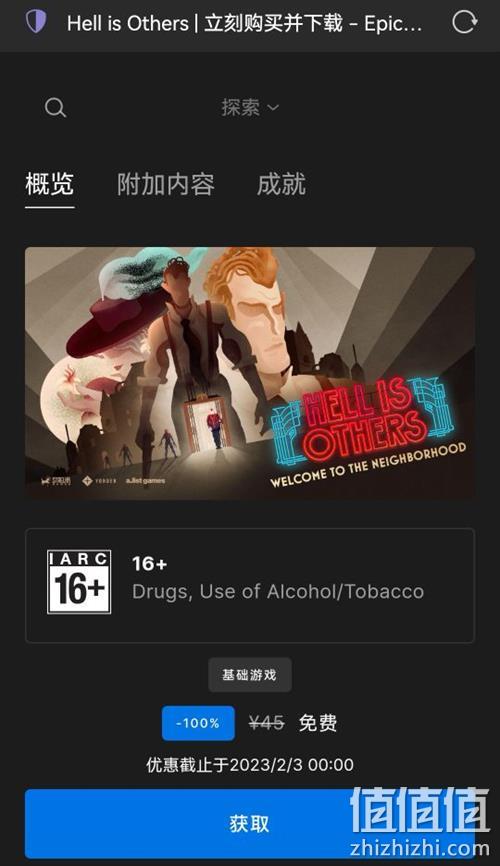Switch to the 概览 tab

click(49, 184)
